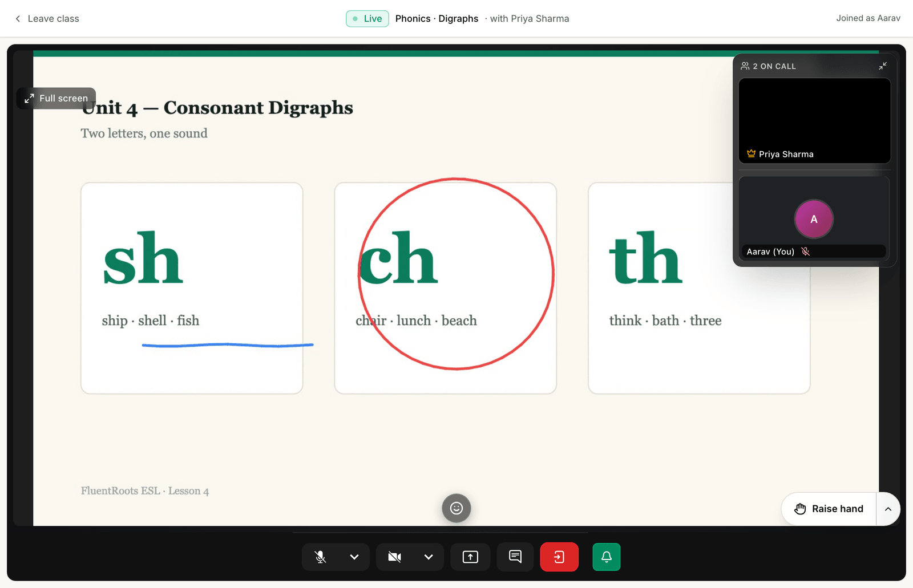This screenshot has height=588, width=913.
Task: Open the chat panel icon
Action: click(x=515, y=557)
